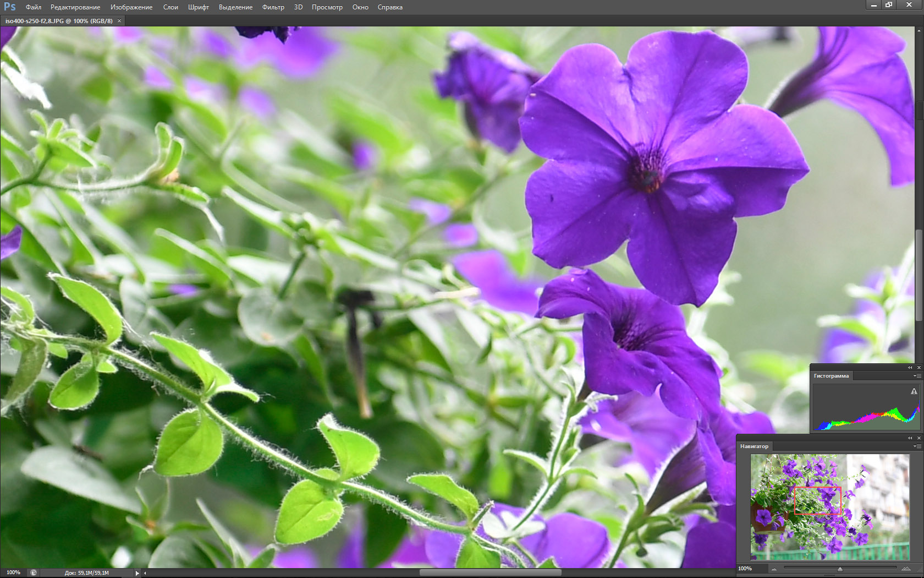This screenshot has width=924, height=578.
Task: Open the Изображение menu
Action: click(x=131, y=7)
